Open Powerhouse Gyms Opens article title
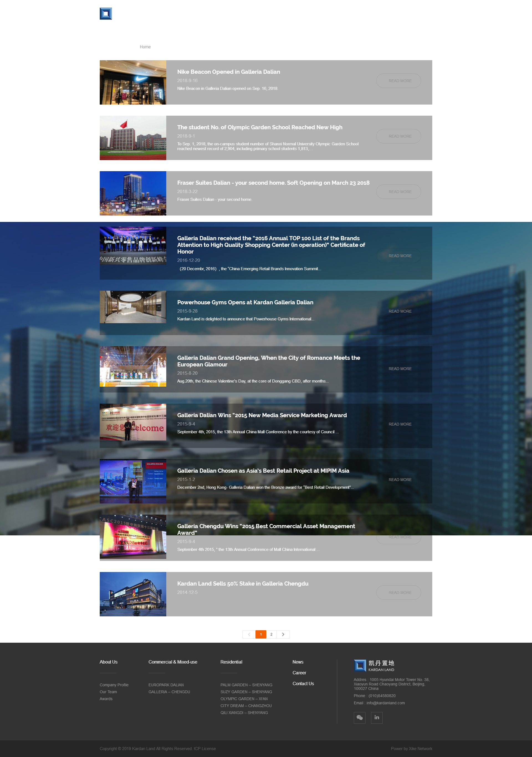The image size is (532, 757). click(x=245, y=302)
